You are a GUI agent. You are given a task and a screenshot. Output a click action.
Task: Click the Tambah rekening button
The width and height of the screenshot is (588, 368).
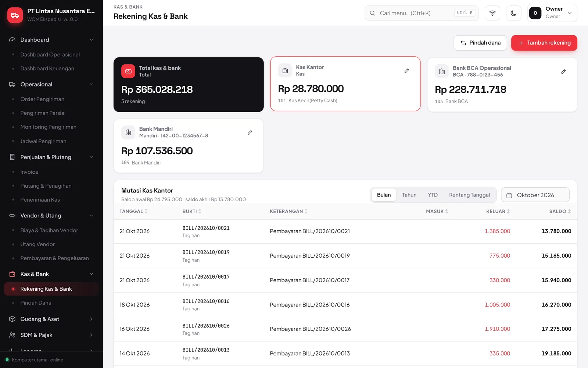tap(544, 43)
